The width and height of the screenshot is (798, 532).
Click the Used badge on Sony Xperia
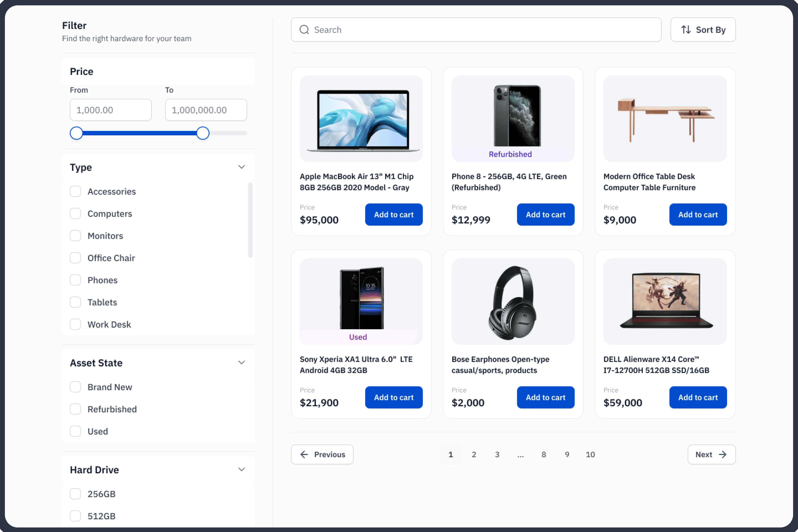pyautogui.click(x=358, y=337)
